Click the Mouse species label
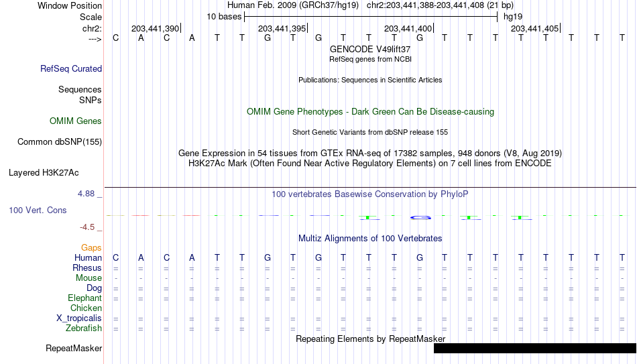The image size is (637, 364). point(89,278)
